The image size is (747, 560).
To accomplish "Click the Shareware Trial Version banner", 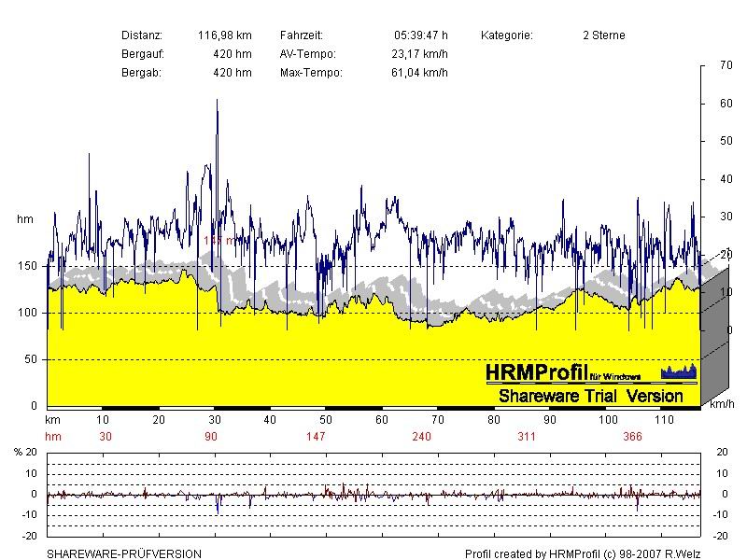I will [x=590, y=396].
